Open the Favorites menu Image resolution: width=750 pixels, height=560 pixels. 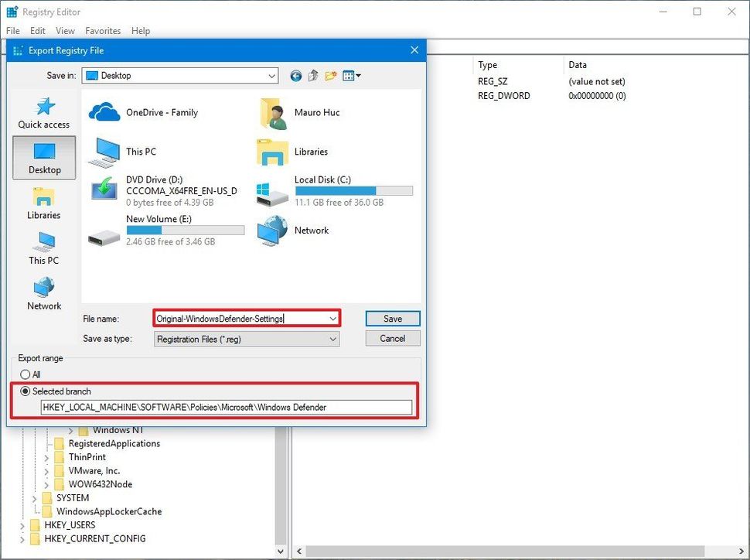[x=103, y=31]
